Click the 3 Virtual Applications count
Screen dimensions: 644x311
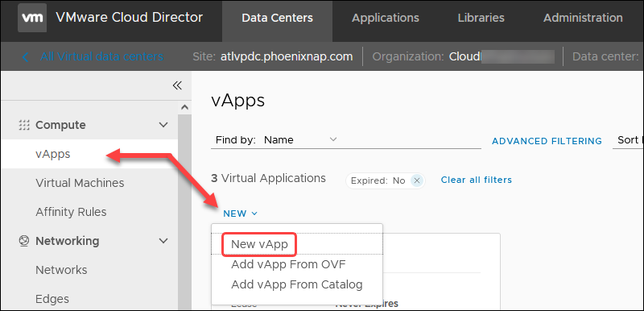(x=268, y=178)
